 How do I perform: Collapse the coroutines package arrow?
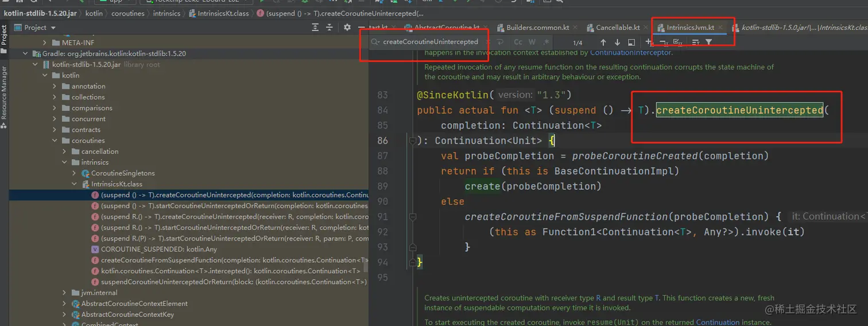click(55, 141)
